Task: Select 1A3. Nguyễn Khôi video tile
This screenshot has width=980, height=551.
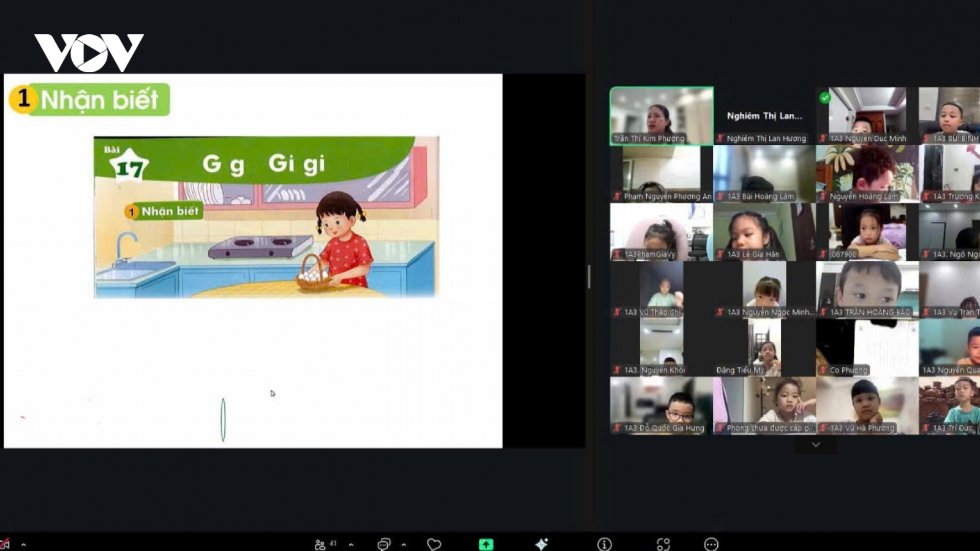Action: [661, 348]
